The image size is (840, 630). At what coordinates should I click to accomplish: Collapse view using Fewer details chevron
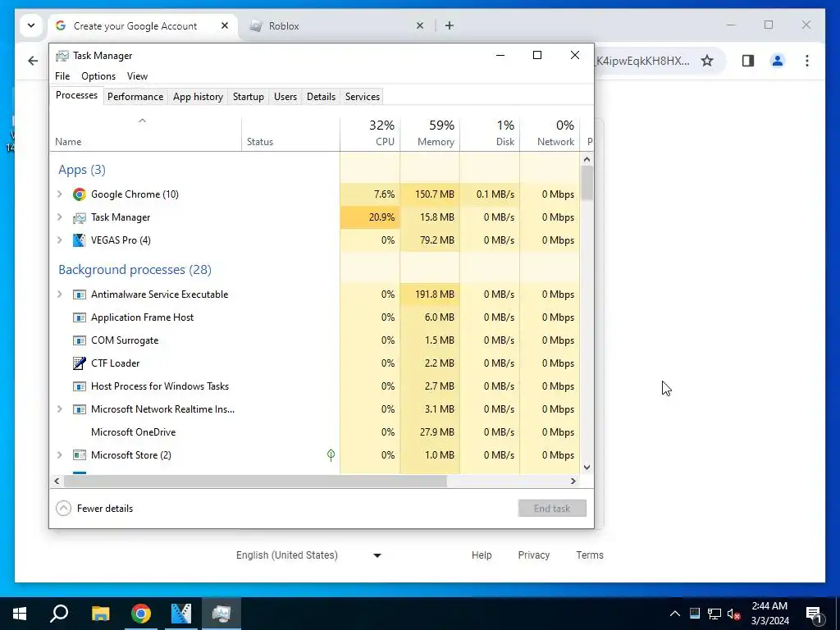[63, 509]
